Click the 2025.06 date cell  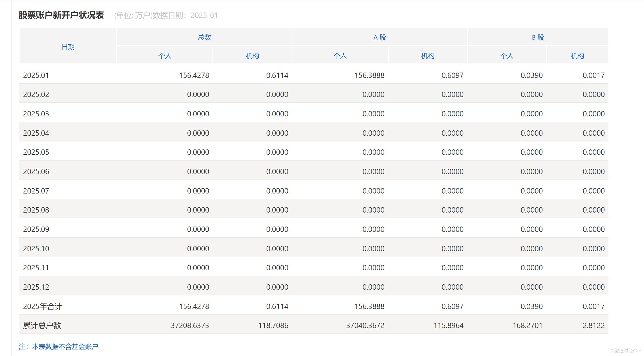pyautogui.click(x=36, y=171)
